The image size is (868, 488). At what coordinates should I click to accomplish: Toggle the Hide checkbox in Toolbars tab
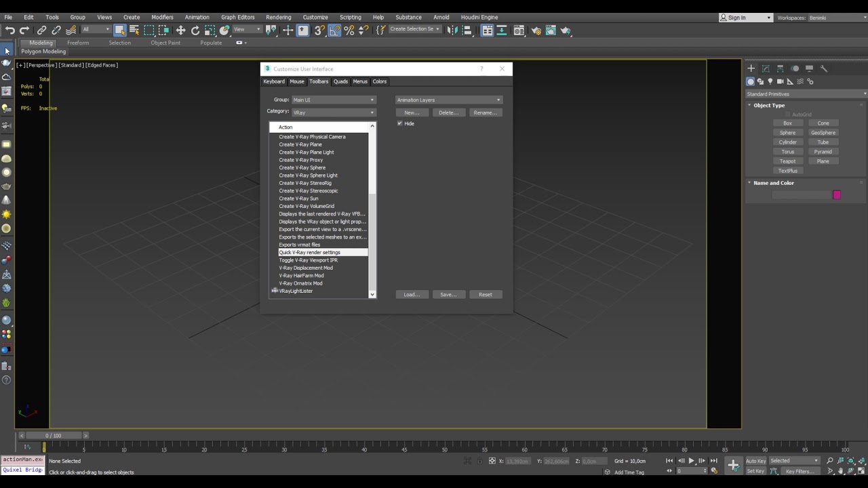click(x=399, y=123)
